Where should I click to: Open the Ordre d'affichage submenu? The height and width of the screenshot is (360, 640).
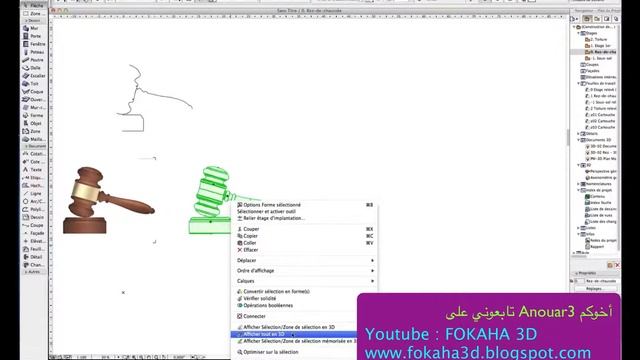point(304,271)
